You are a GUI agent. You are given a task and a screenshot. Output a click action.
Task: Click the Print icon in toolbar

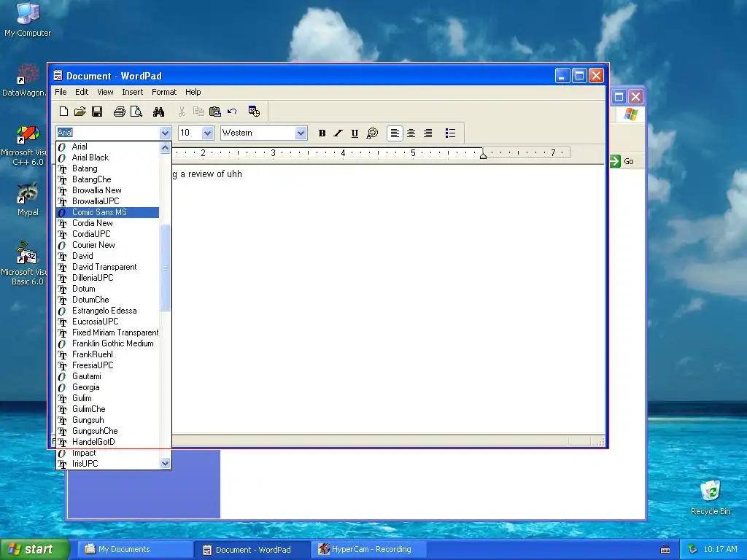coord(120,112)
